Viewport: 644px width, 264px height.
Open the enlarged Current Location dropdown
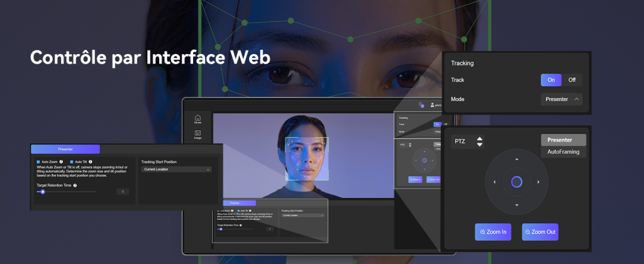(x=177, y=169)
